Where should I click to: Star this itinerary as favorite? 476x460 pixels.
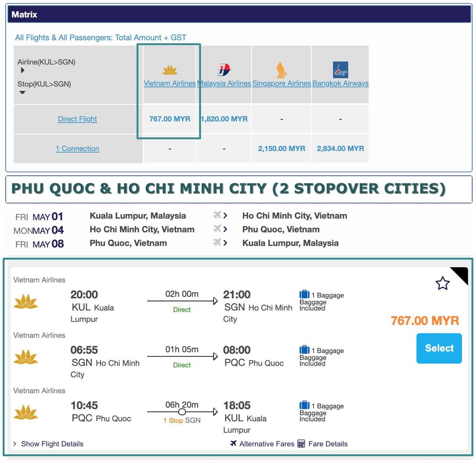point(442,283)
